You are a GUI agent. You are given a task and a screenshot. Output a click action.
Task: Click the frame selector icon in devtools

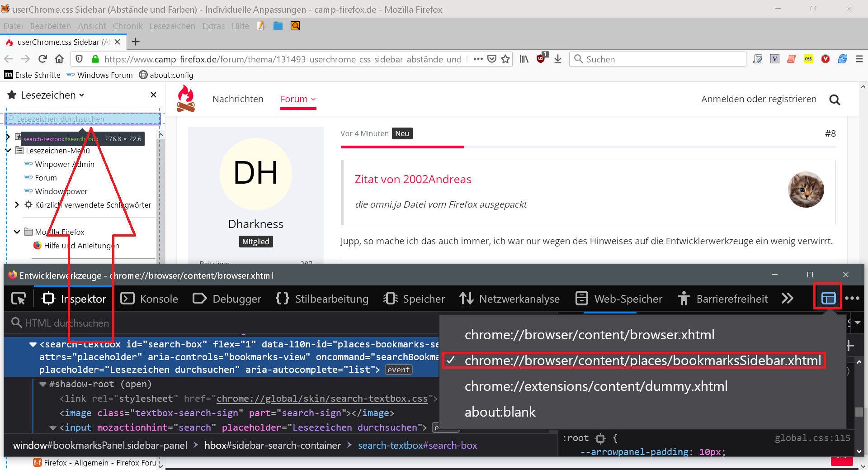(x=828, y=298)
